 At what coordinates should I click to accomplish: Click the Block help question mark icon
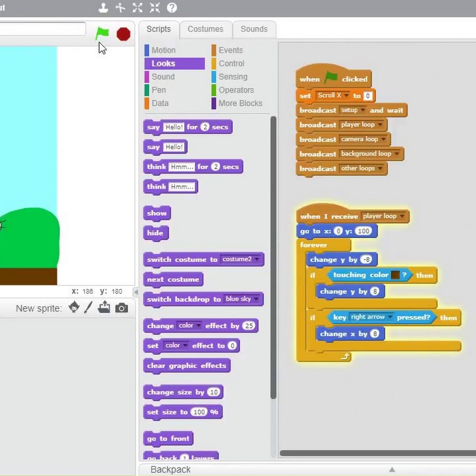click(172, 7)
